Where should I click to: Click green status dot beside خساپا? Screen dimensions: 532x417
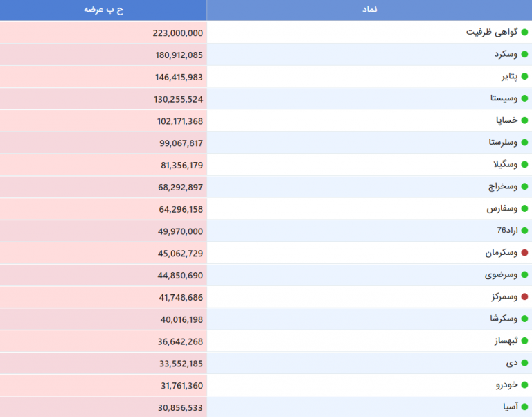(x=524, y=121)
